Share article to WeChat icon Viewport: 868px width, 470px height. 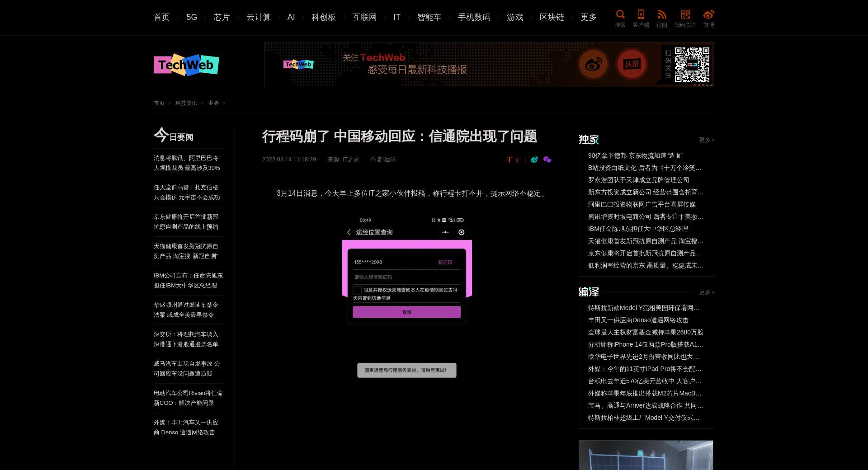(547, 160)
